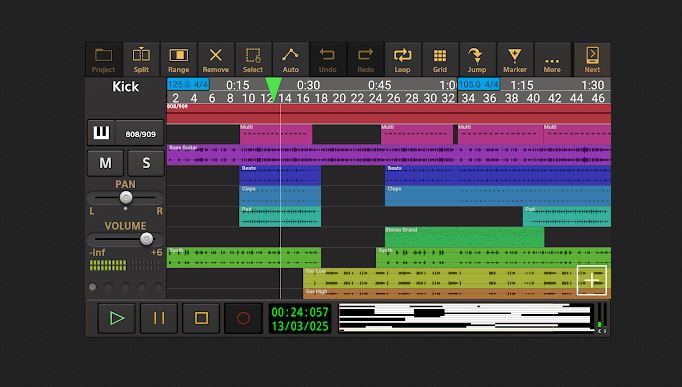The height and width of the screenshot is (387, 682).
Task: Pause playback
Action: click(159, 318)
